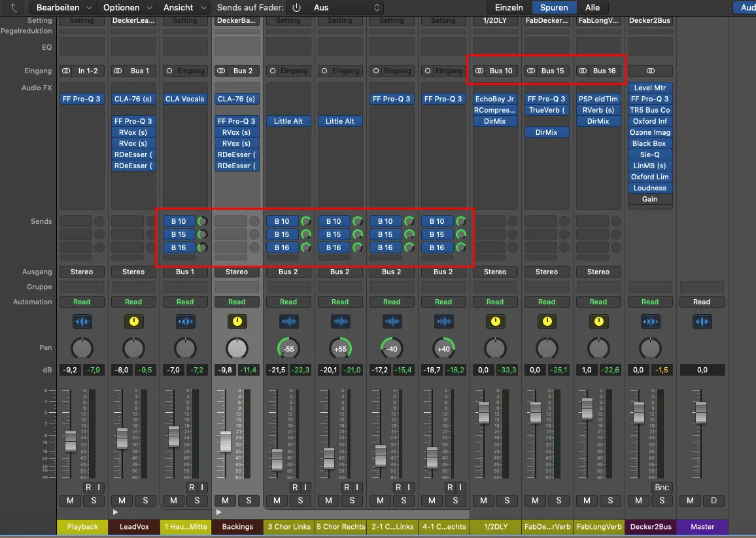Switch mixer view to Alle
This screenshot has width=756, height=538.
[593, 7]
